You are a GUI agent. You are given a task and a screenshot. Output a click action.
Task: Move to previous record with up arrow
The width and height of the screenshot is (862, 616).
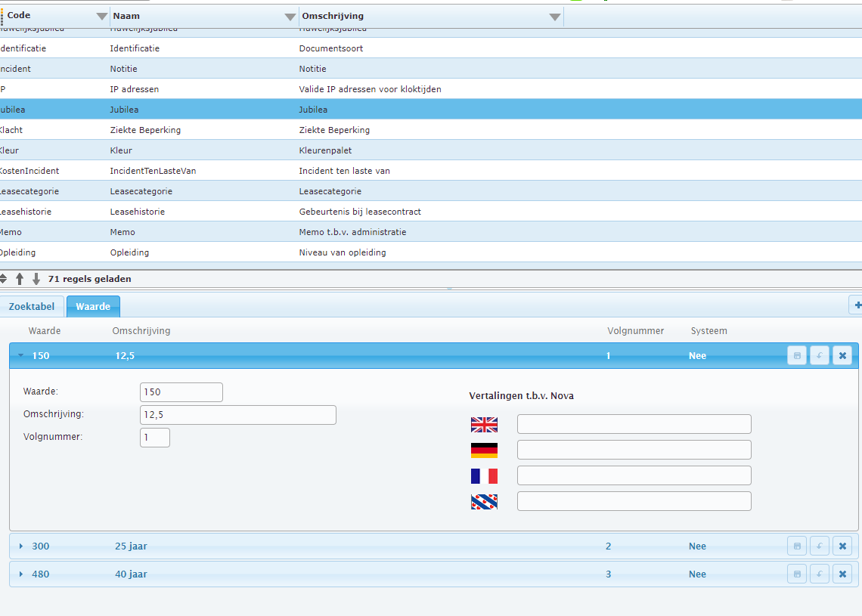pyautogui.click(x=20, y=279)
